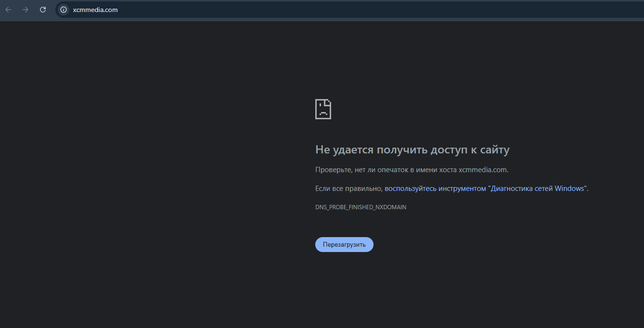
Task: Click hostname xcmmedia.com in the error message
Action: click(482, 170)
